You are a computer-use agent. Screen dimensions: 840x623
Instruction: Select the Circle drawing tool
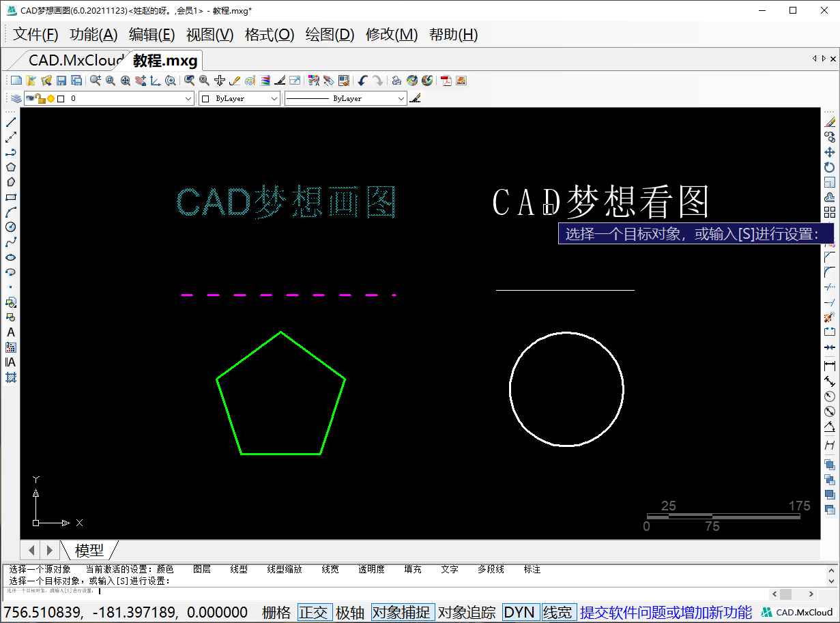[x=11, y=227]
